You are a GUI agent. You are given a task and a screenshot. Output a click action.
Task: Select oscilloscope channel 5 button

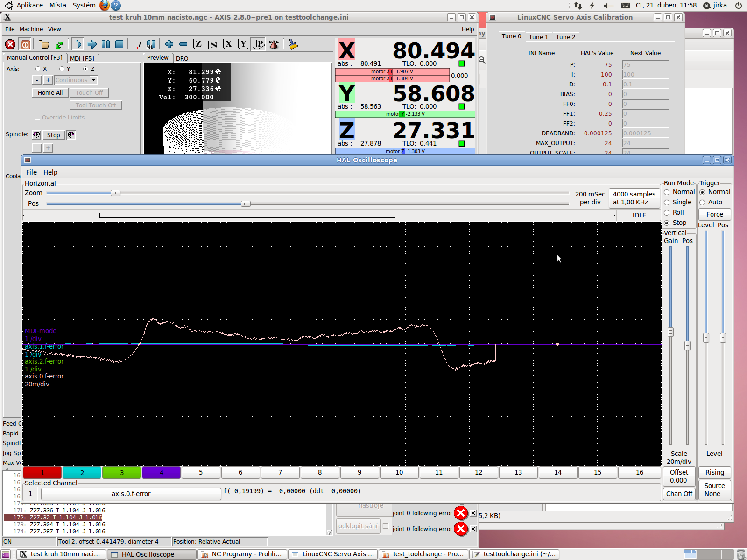[x=201, y=472]
